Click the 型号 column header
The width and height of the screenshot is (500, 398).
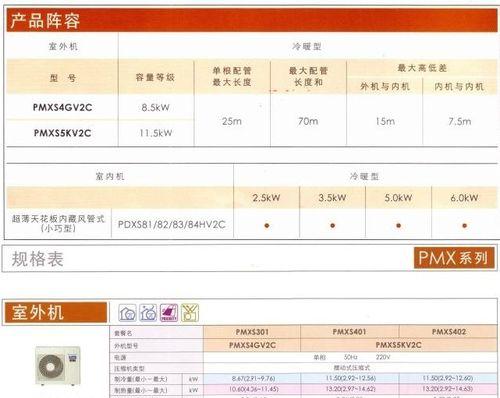[63, 78]
